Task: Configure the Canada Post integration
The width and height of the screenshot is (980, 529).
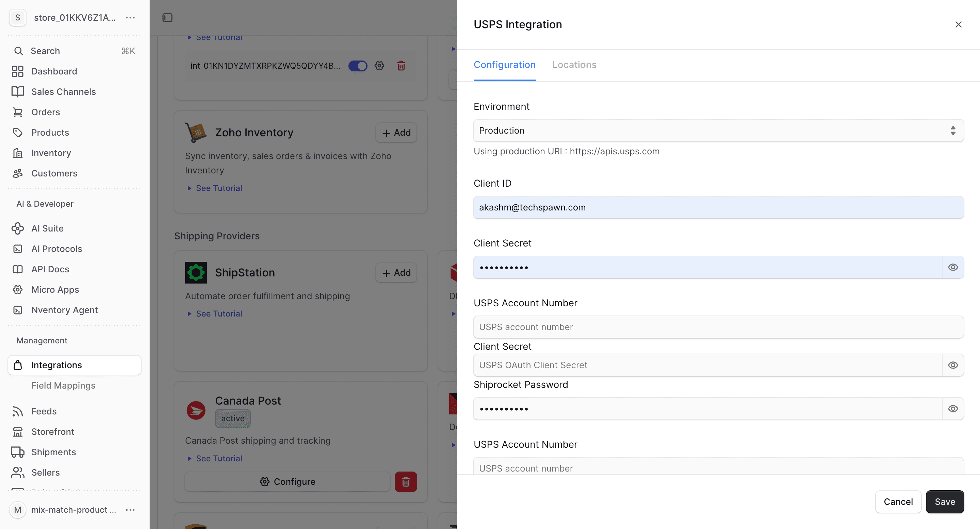Action: [x=288, y=482]
